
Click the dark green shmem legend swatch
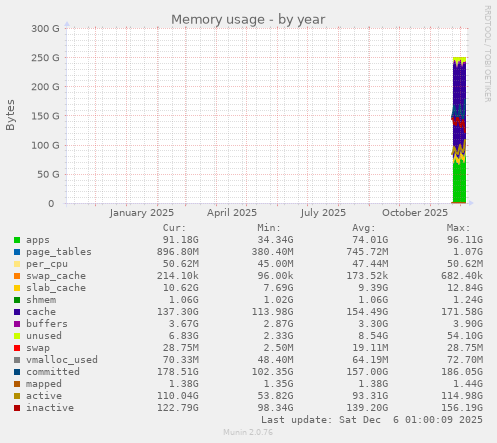click(x=17, y=300)
